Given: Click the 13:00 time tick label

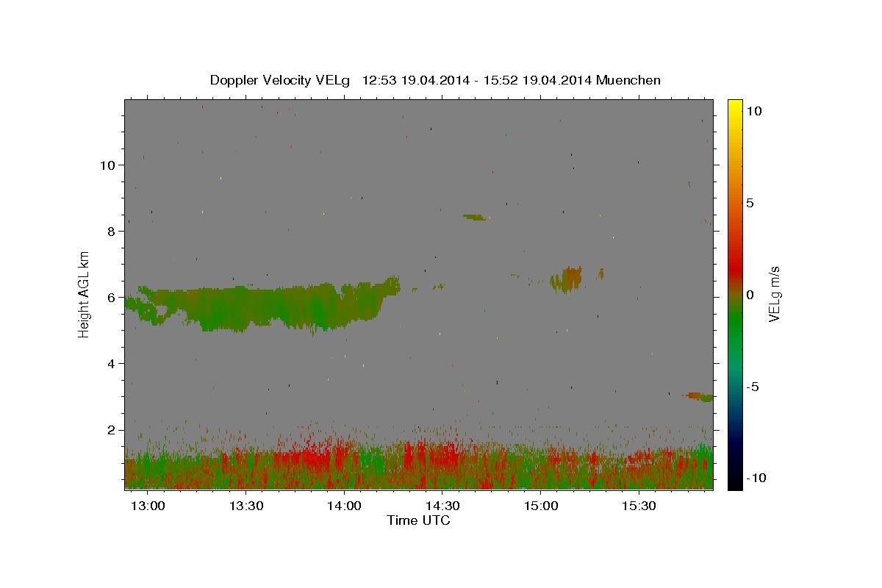Looking at the screenshot, I should pos(146,506).
